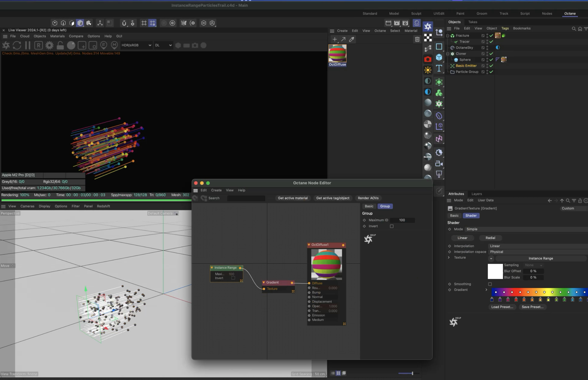Image resolution: width=588 pixels, height=380 pixels.
Task: Toggle the Cloner object enable checkmark
Action: (491, 54)
